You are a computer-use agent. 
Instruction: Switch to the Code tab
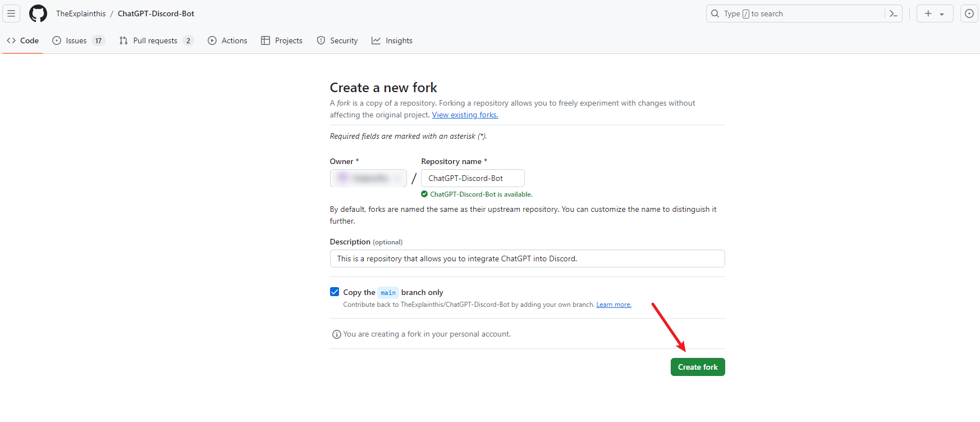[x=23, y=40]
